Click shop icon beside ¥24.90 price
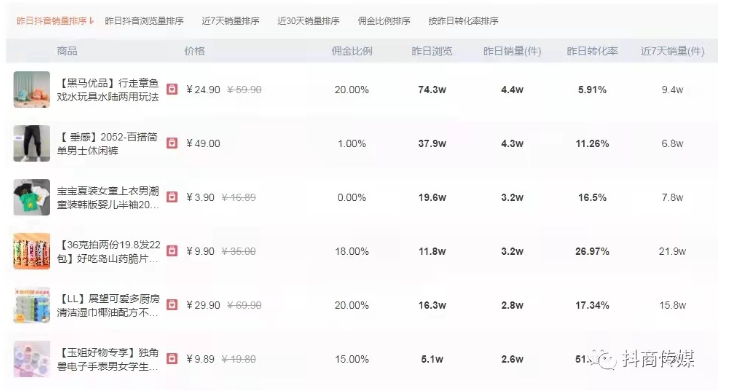Viewport: 745px width, 392px height. pos(172,89)
